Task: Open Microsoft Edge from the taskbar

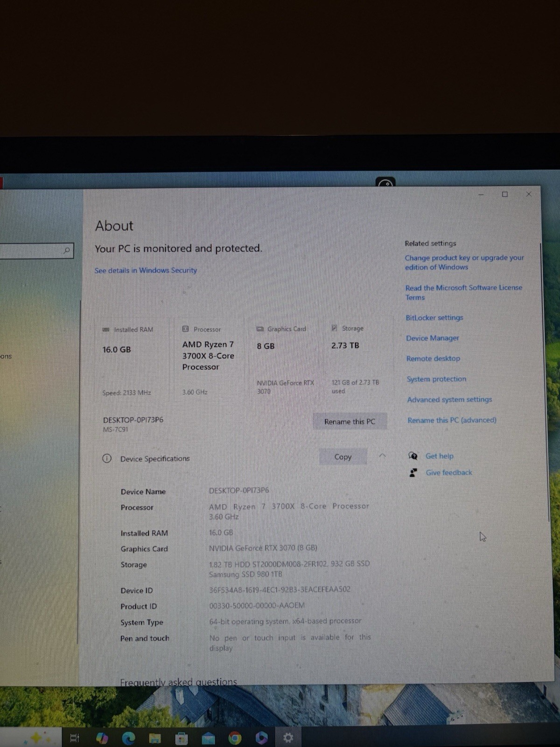Action: (x=128, y=738)
